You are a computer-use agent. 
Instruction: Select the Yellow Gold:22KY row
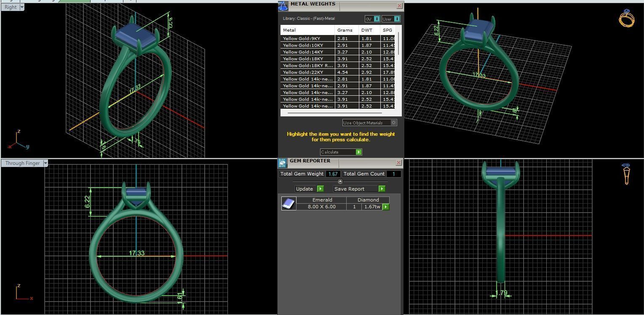(339, 72)
